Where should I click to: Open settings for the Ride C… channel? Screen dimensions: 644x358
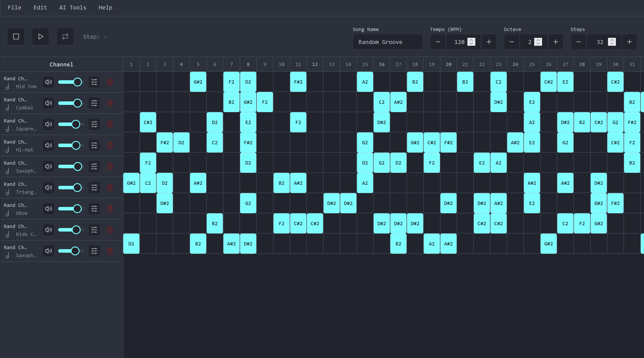(94, 230)
